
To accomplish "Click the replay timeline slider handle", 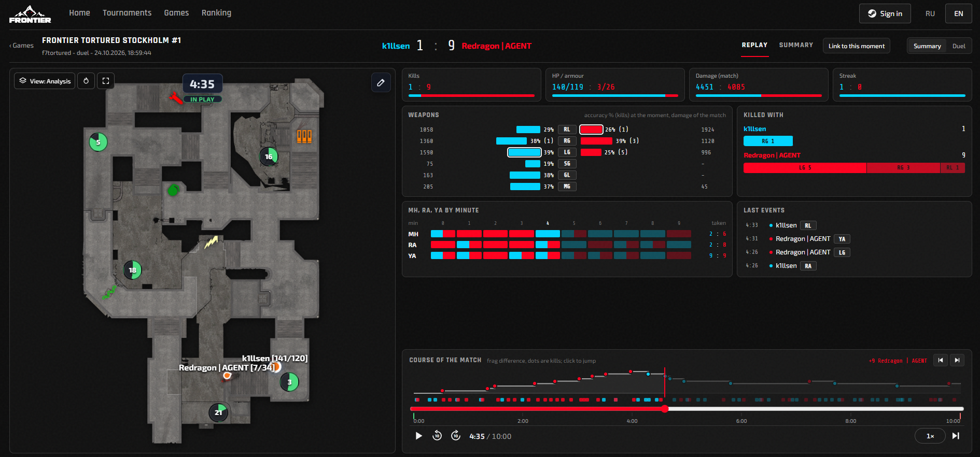I will click(665, 409).
